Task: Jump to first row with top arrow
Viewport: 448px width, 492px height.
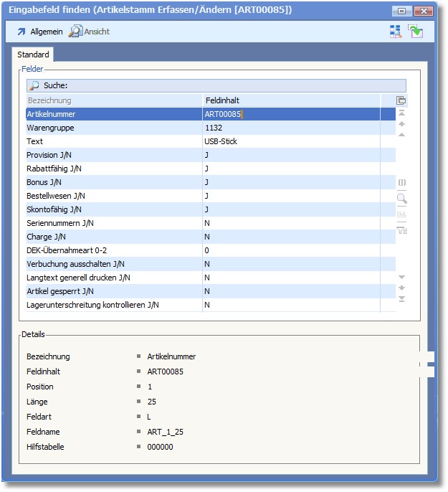Action: click(x=401, y=113)
